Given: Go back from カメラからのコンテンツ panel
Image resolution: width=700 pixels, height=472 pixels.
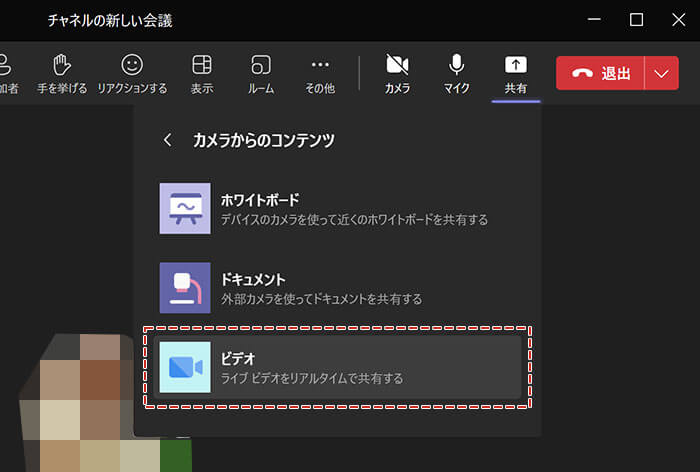Looking at the screenshot, I should 167,140.
